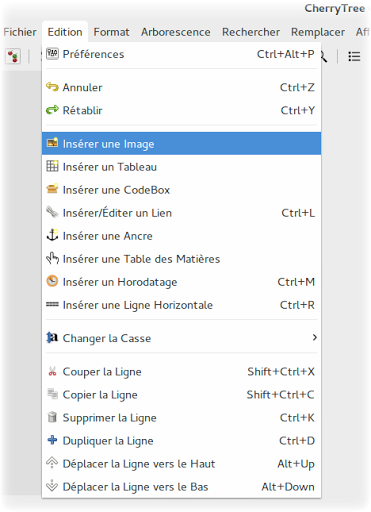Image resolution: width=371 pixels, height=512 pixels.
Task: Click the CherryTree cherries toolbar icon
Action: (x=13, y=56)
